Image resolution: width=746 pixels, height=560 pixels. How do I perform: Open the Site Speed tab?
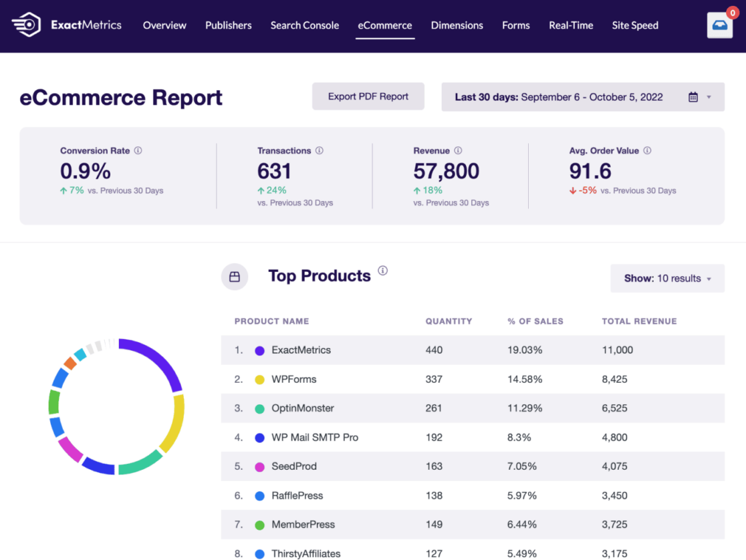click(635, 25)
